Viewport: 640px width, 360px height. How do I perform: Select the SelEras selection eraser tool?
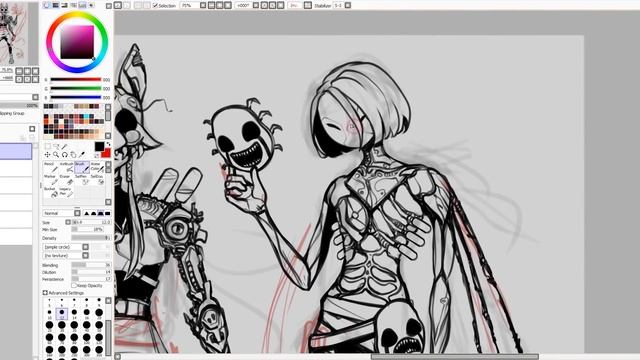(x=98, y=180)
